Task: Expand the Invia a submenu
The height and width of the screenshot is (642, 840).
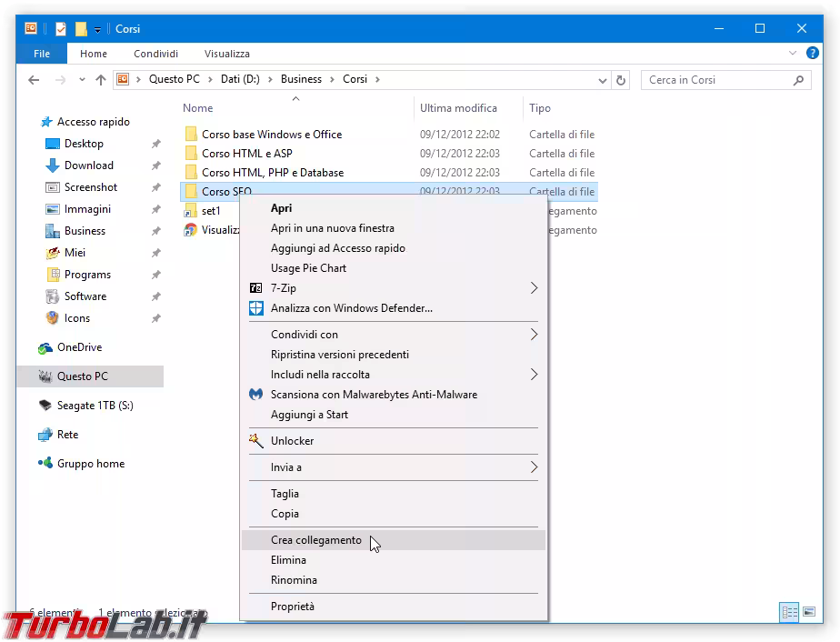Action: coord(534,467)
